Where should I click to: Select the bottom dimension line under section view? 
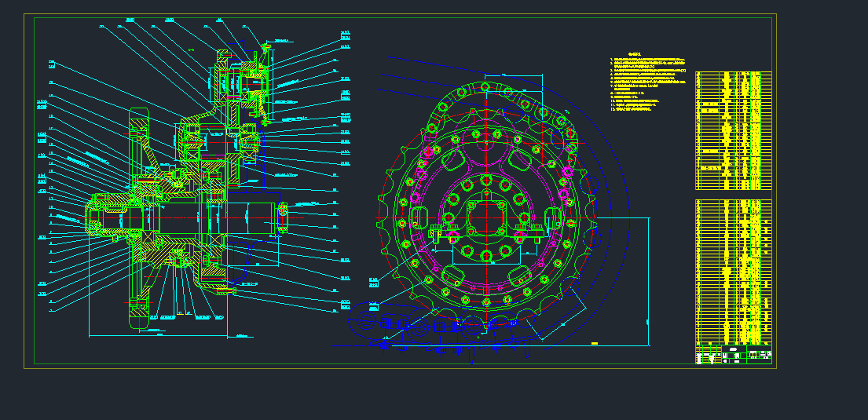pyautogui.click(x=157, y=334)
